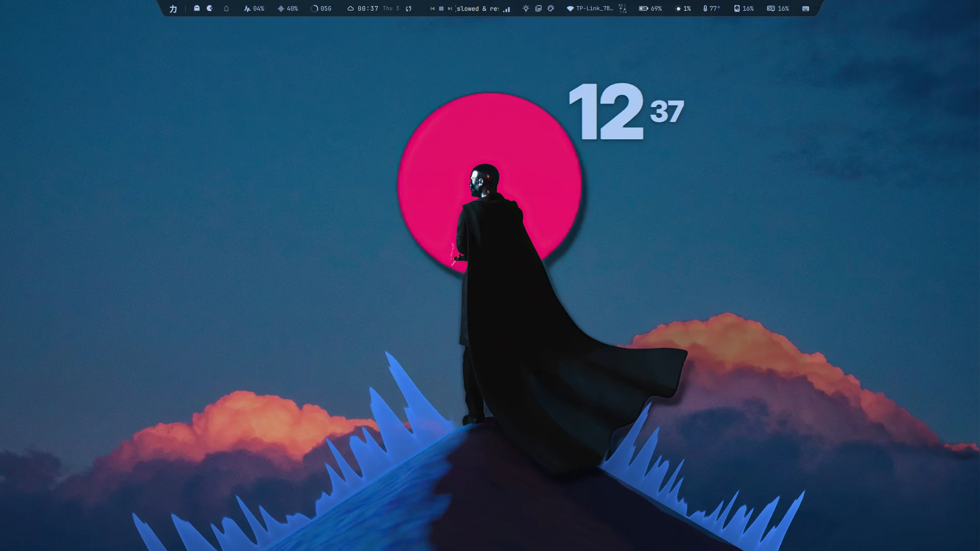Viewport: 980px width, 551px height.
Task: Click the RX TX network traffic indicator
Action: [x=623, y=9]
